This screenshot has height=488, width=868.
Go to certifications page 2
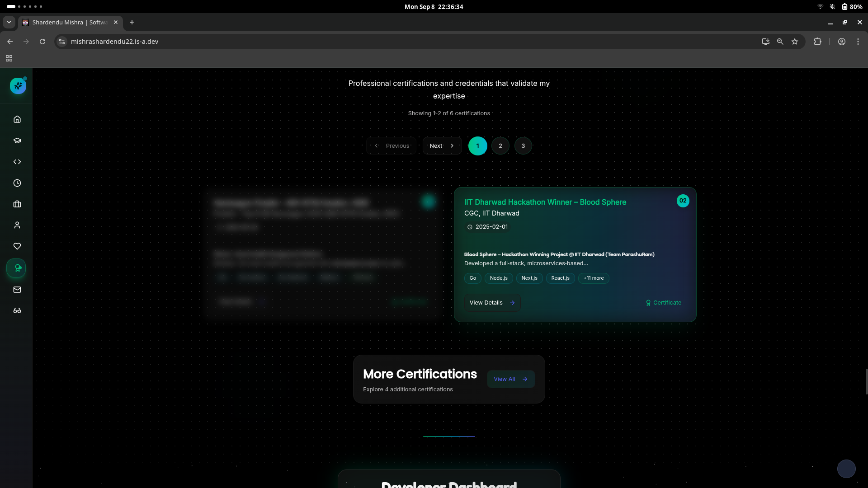click(500, 146)
